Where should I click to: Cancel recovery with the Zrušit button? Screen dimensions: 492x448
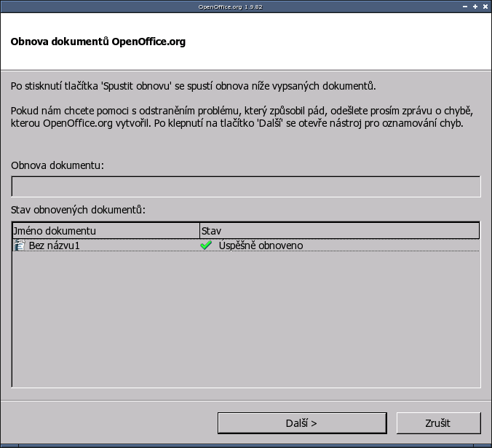[437, 423]
